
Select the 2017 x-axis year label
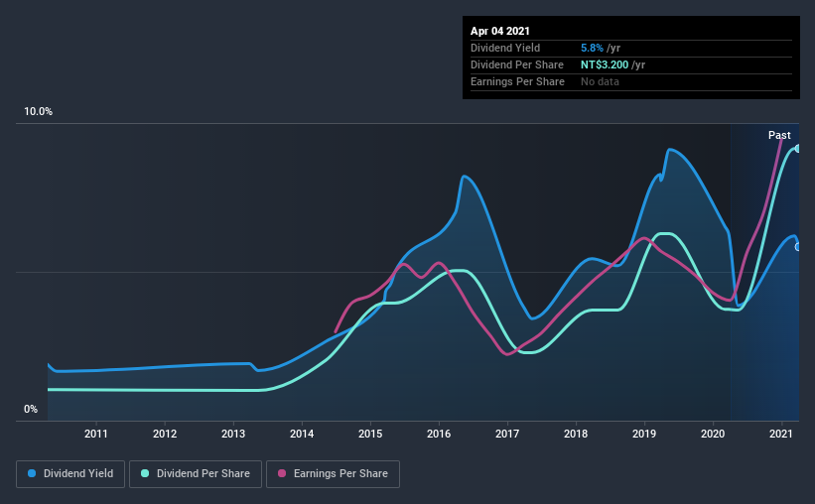(507, 434)
